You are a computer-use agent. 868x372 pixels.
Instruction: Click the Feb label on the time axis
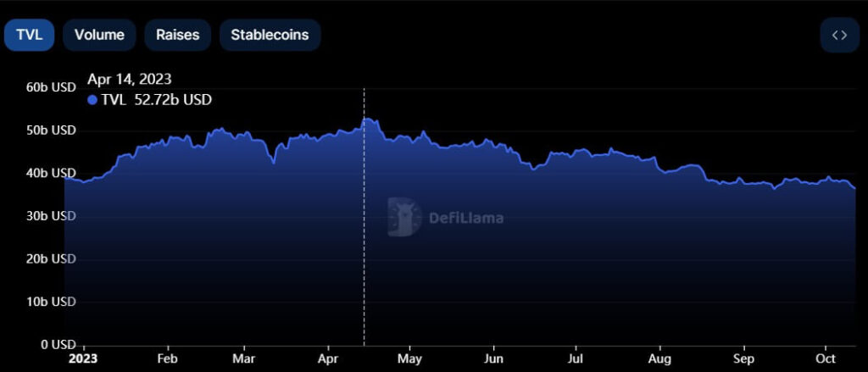tap(166, 358)
